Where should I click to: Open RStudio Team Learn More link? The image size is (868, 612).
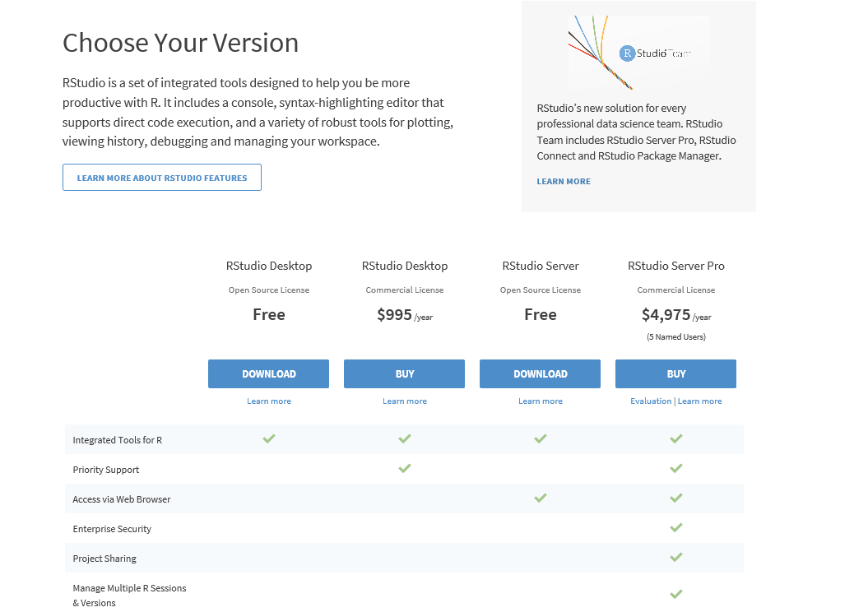tap(564, 182)
